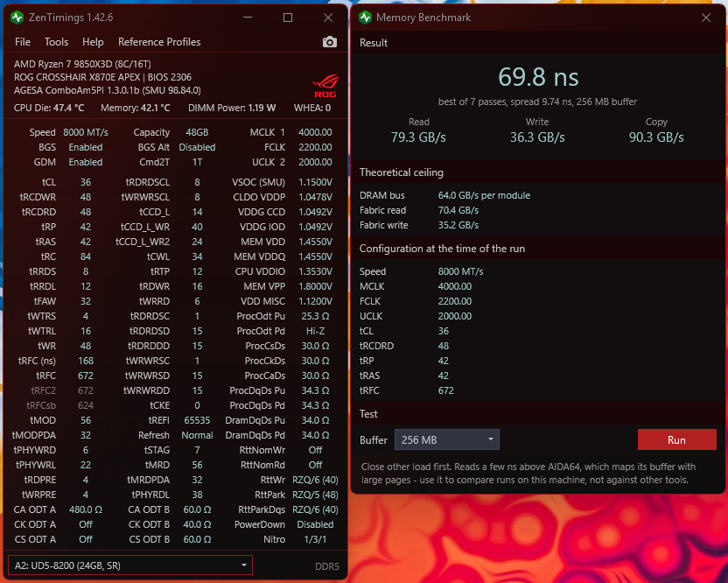Select the Write 36.3 GB/s value
The width and height of the screenshot is (728, 583).
point(537,137)
